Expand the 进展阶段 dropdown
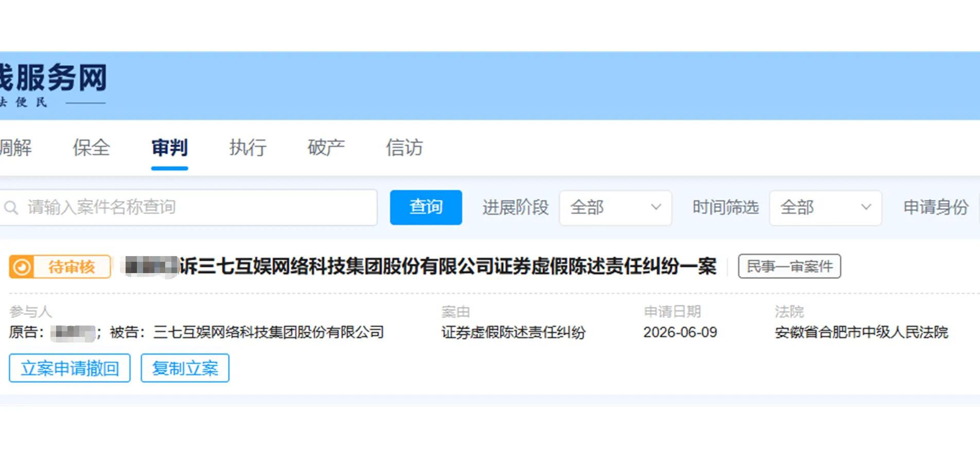The image size is (980, 450). [615, 207]
